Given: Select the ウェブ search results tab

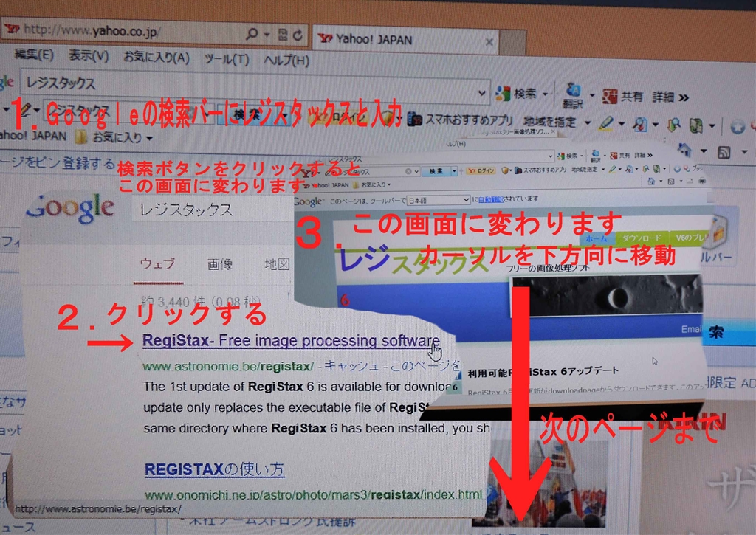Looking at the screenshot, I should (158, 264).
